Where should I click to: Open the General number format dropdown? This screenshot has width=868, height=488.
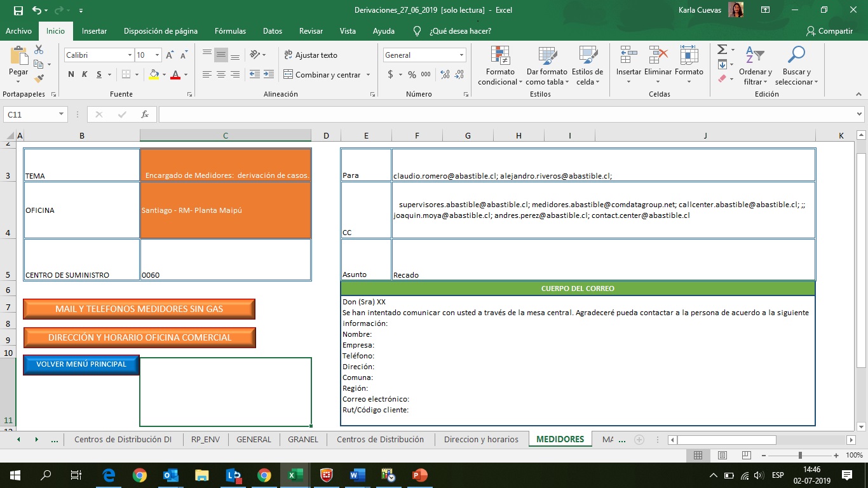tap(462, 55)
